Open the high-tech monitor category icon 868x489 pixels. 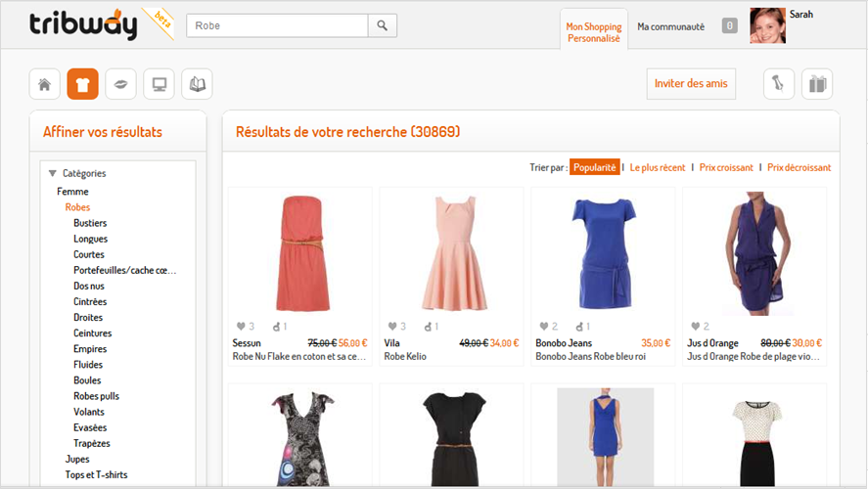click(x=159, y=84)
